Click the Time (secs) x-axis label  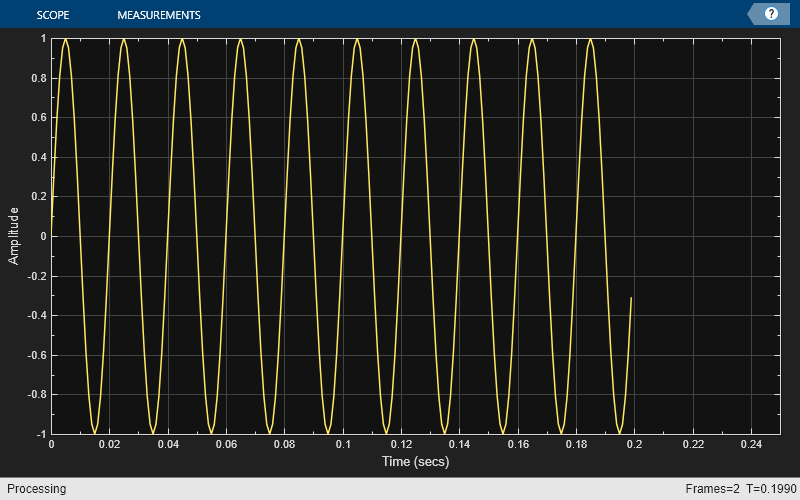point(415,461)
